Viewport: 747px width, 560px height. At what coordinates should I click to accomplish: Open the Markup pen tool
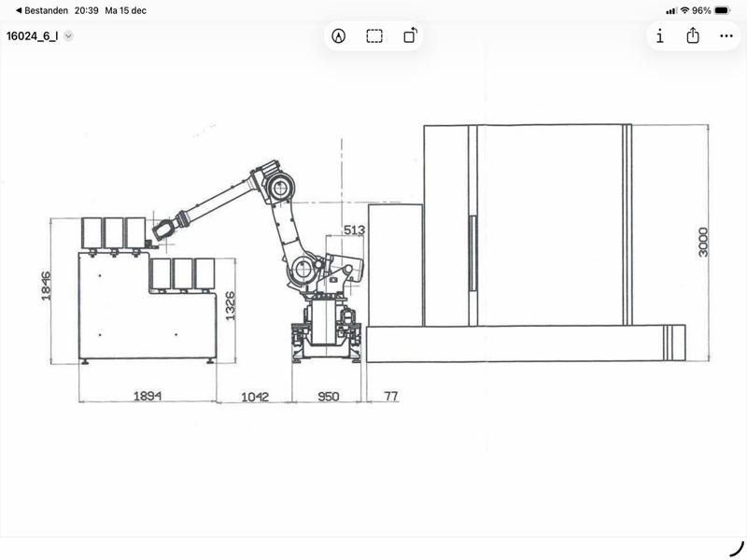pyautogui.click(x=338, y=36)
